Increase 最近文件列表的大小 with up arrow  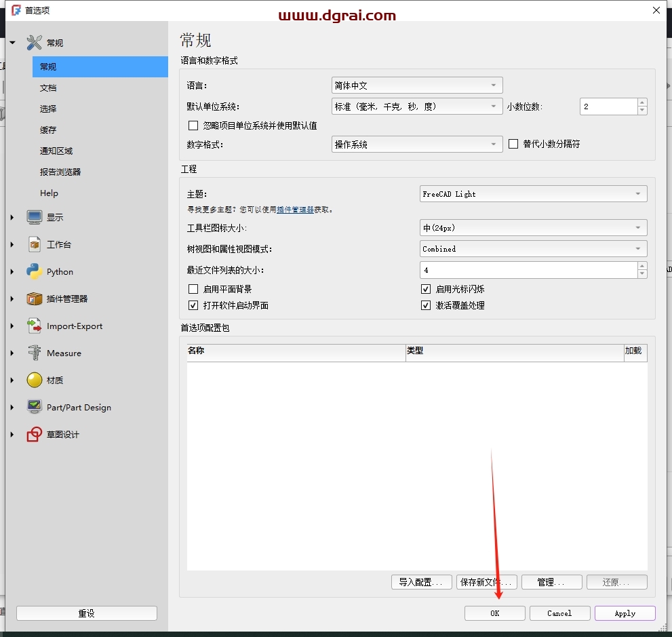[x=642, y=266]
